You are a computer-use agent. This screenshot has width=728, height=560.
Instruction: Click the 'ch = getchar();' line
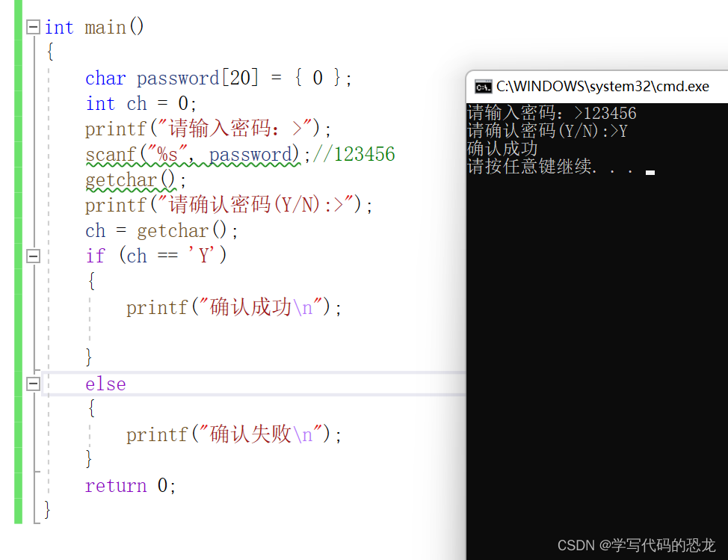[161, 231]
